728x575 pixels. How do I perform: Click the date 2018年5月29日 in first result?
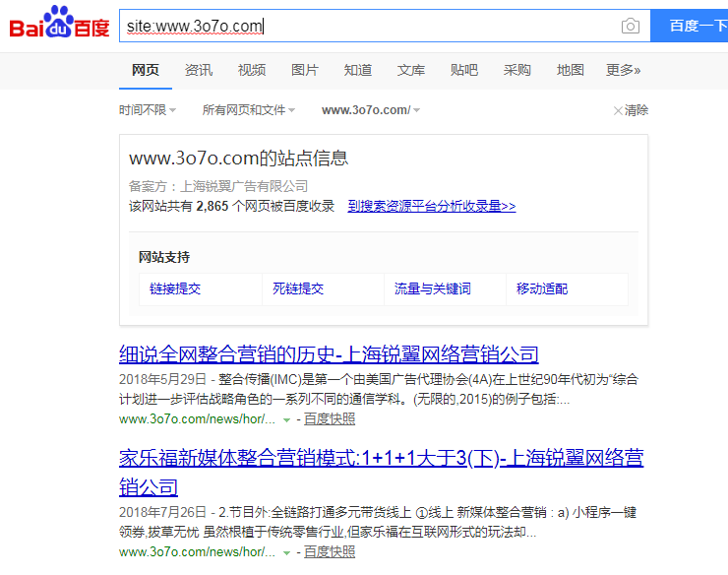coord(162,379)
